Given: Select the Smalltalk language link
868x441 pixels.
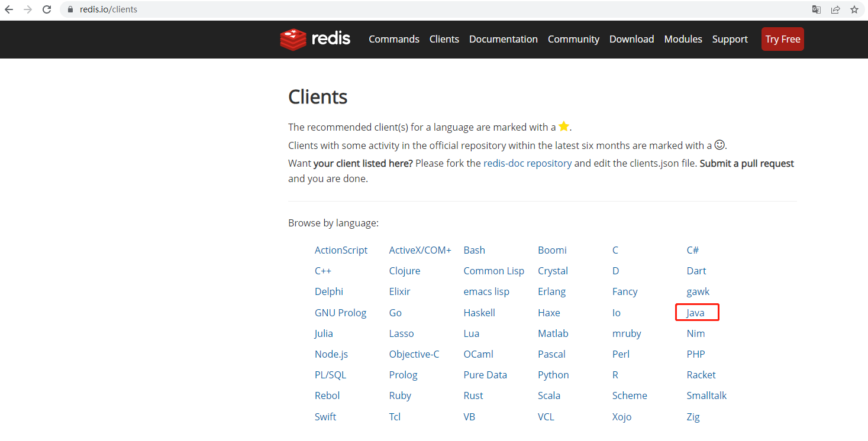Looking at the screenshot, I should [x=706, y=395].
